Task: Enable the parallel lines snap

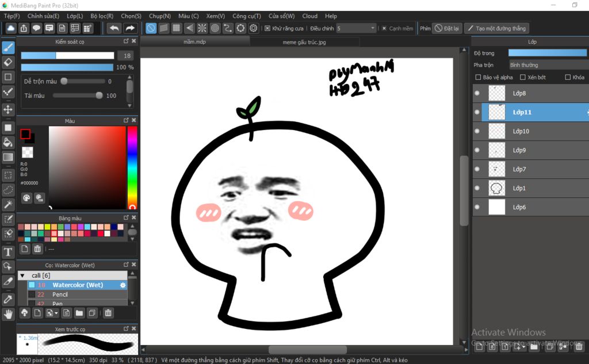Action: [x=164, y=28]
